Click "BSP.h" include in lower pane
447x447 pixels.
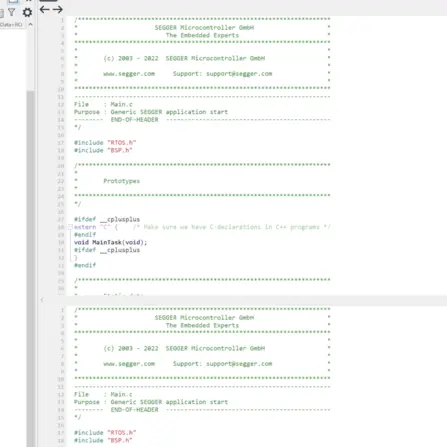click(120, 440)
